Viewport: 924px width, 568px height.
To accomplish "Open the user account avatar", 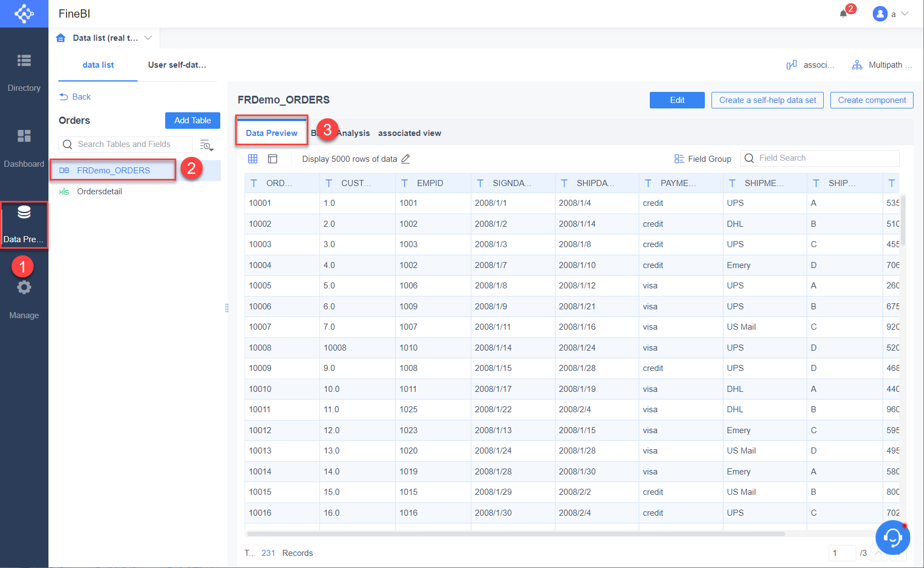I will tap(880, 14).
